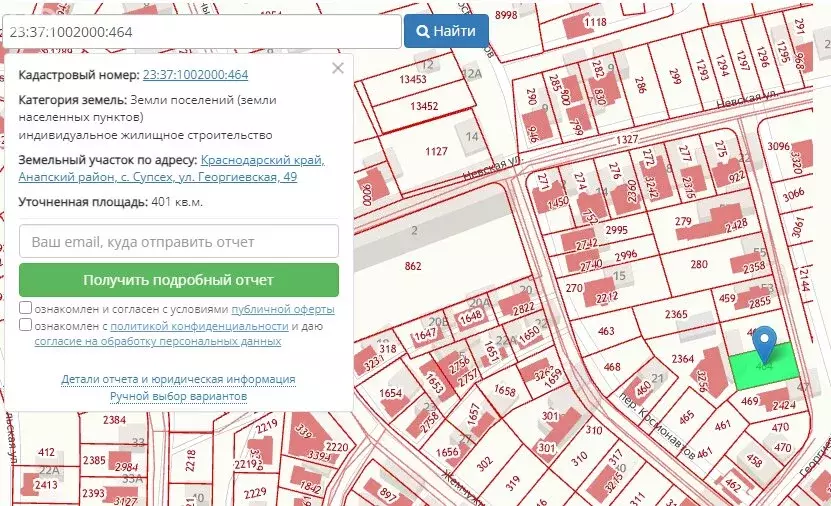Viewport: 831px width, 506px height.
Task: Select parcel 280 on the map
Action: coord(699,264)
